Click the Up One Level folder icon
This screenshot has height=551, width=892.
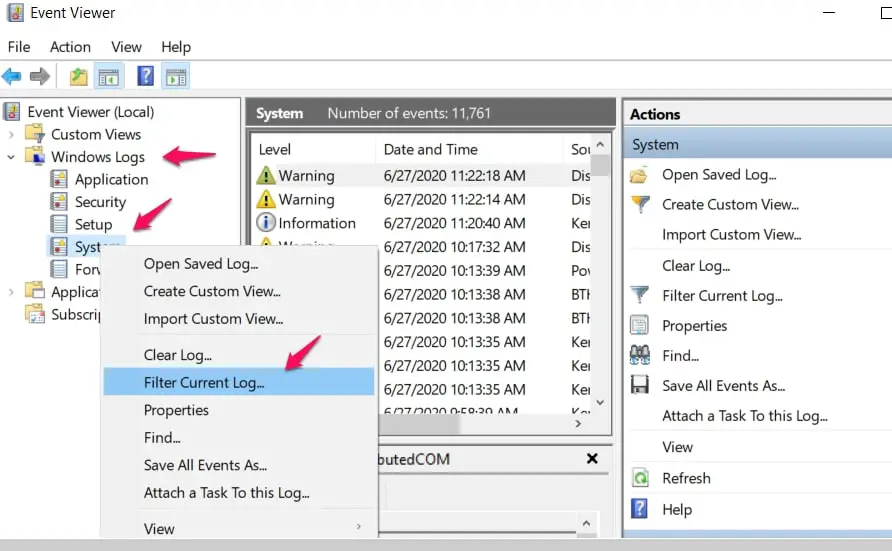click(x=79, y=76)
